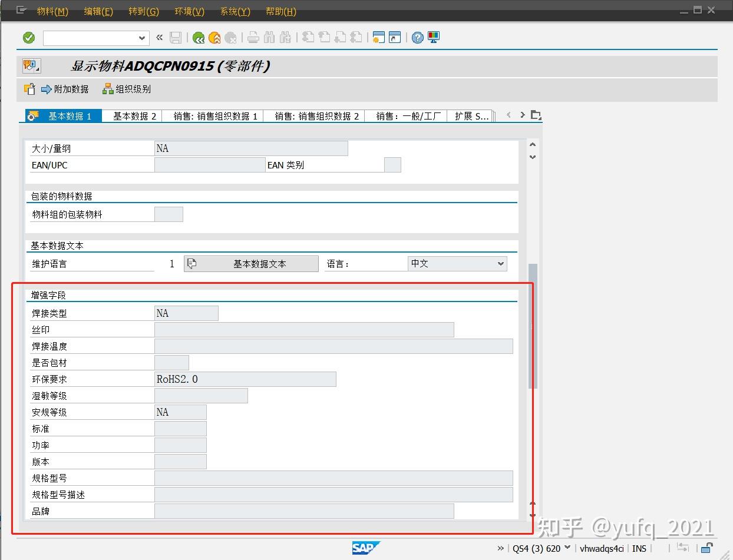The width and height of the screenshot is (733, 560).
Task: Open the 环境(V) menu
Action: click(190, 11)
